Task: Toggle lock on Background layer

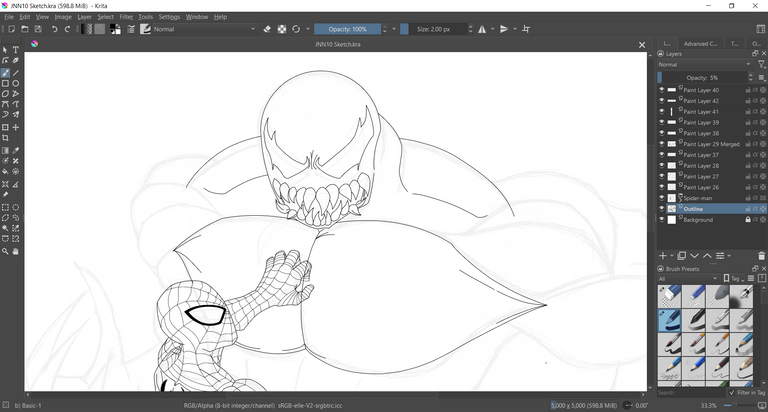Action: 748,219
